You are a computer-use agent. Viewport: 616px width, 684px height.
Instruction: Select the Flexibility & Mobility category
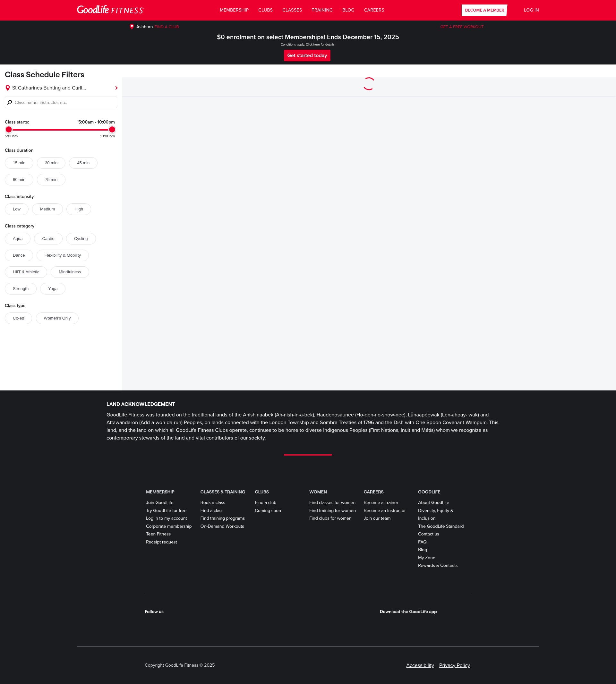tap(63, 255)
